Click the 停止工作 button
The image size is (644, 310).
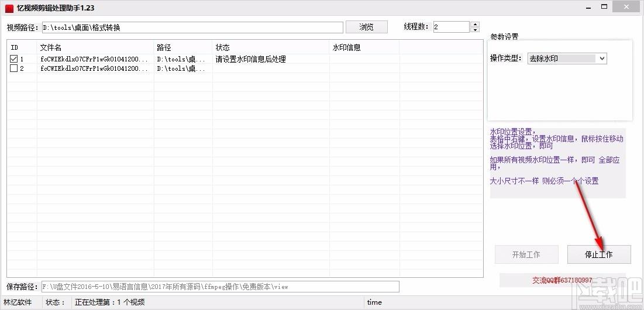coord(599,254)
